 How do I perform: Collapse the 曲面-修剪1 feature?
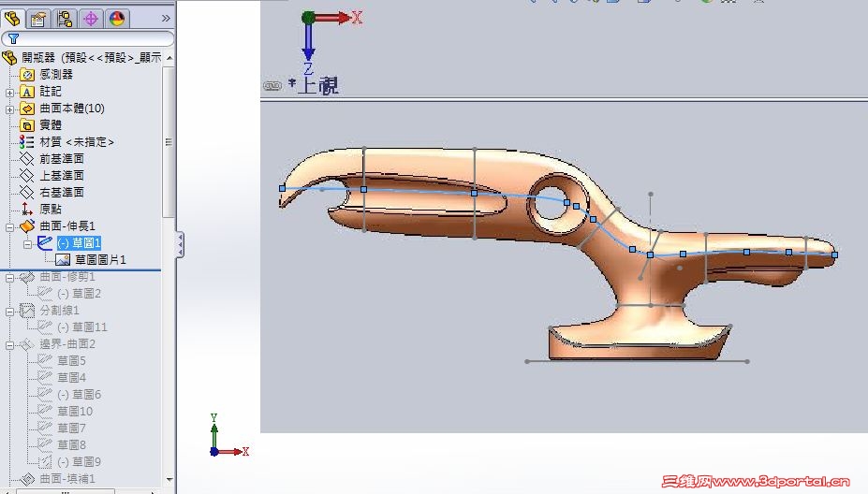tap(9, 278)
